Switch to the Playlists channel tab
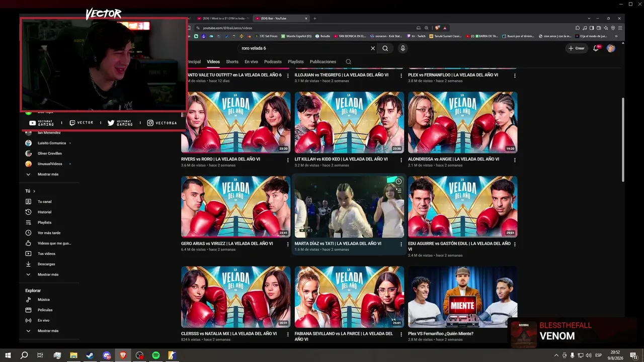 (x=296, y=62)
